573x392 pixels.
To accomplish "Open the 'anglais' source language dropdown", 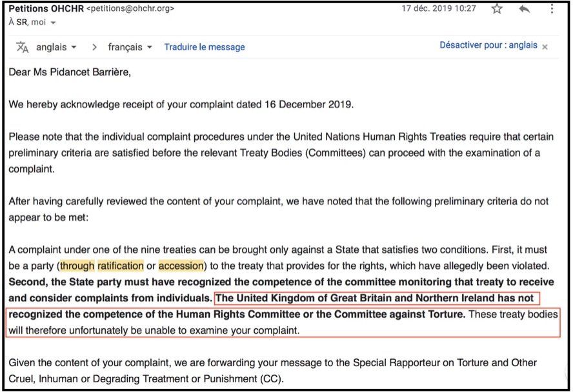I will 56,47.
